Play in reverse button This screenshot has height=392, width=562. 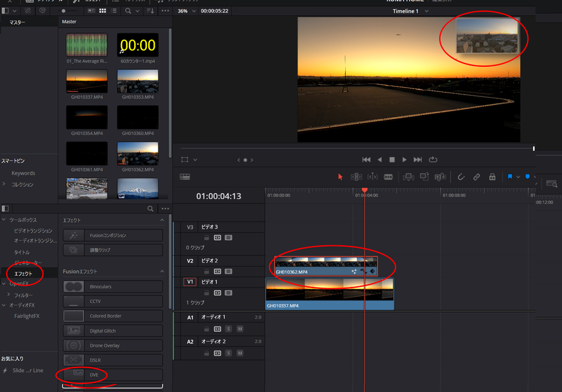point(380,159)
